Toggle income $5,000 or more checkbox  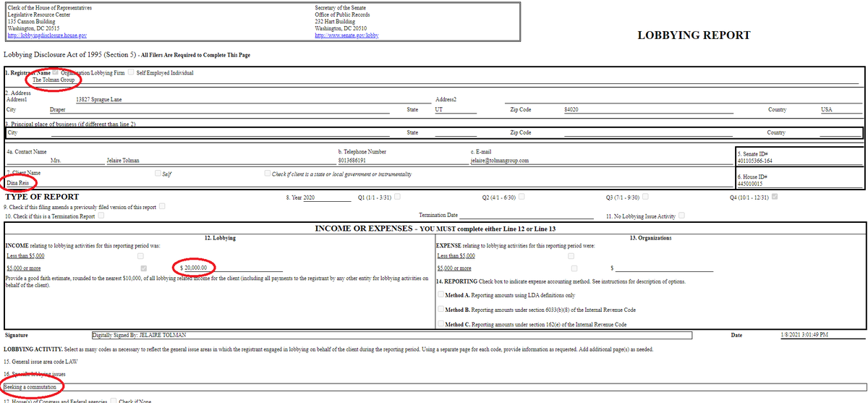pyautogui.click(x=145, y=268)
